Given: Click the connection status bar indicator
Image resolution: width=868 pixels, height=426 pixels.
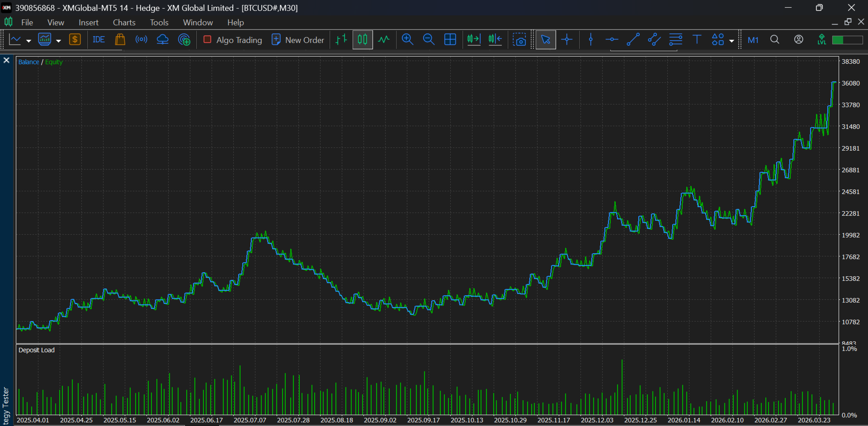Looking at the screenshot, I should click(847, 40).
